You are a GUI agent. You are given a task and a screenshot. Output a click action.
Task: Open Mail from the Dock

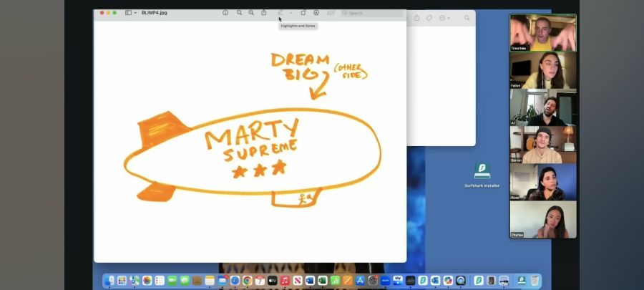[223, 281]
